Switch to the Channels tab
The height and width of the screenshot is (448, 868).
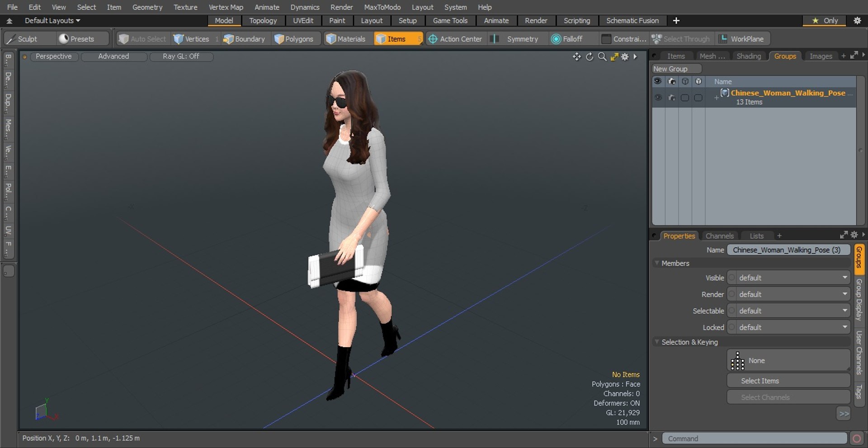tap(720, 236)
